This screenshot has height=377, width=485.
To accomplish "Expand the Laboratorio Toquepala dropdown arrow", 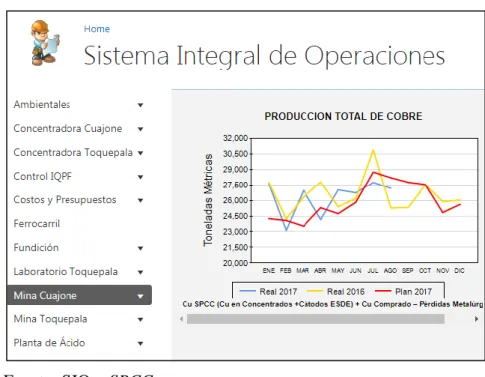I will tap(140, 272).
